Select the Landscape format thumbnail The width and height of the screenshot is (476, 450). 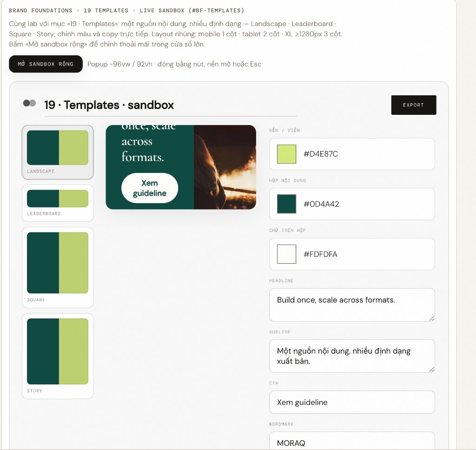point(58,152)
